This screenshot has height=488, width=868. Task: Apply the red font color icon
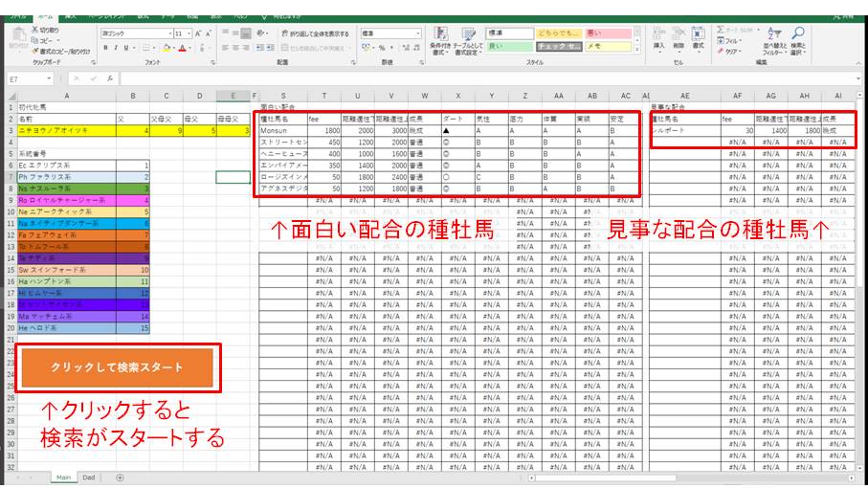182,48
